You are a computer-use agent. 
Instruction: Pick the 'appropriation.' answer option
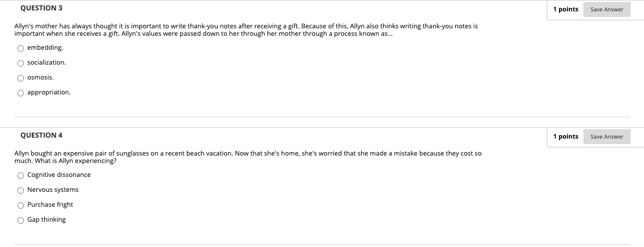tap(20, 93)
